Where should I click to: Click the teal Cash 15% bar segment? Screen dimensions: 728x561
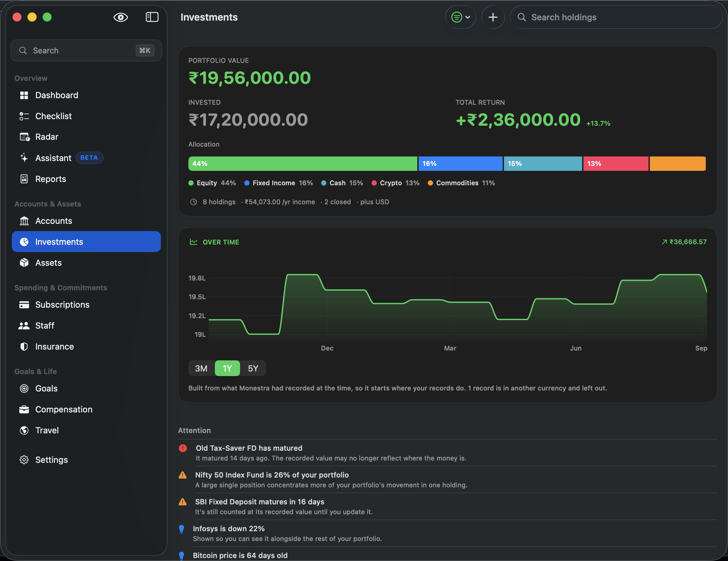coord(543,163)
